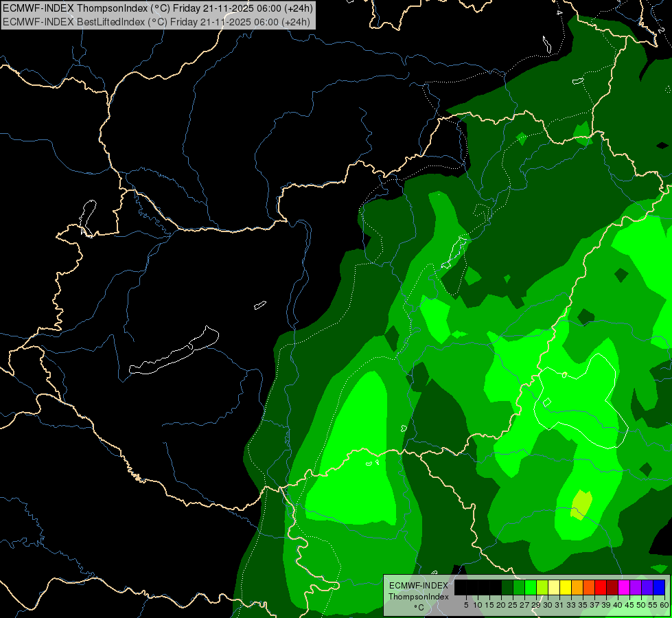Click the orange 33–35 legend swatch
The width and height of the screenshot is (672, 618).
click(x=577, y=587)
